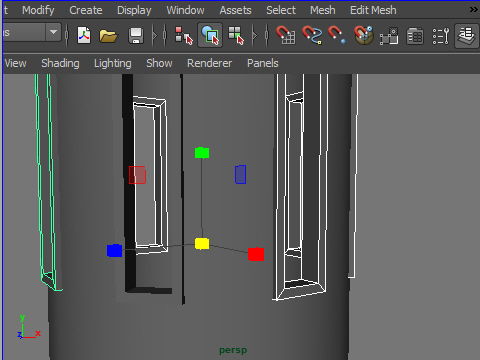This screenshot has height=360, width=480.
Task: Click the New Scene icon
Action: (x=84, y=35)
